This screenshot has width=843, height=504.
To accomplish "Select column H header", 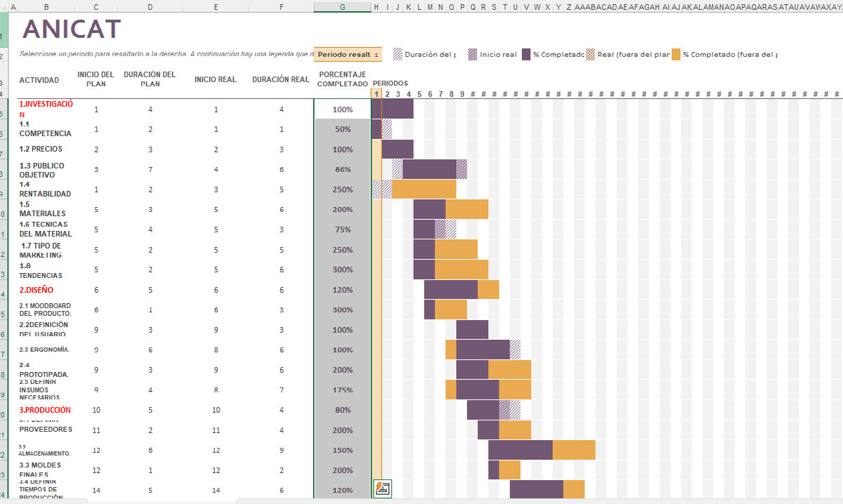I will [376, 6].
